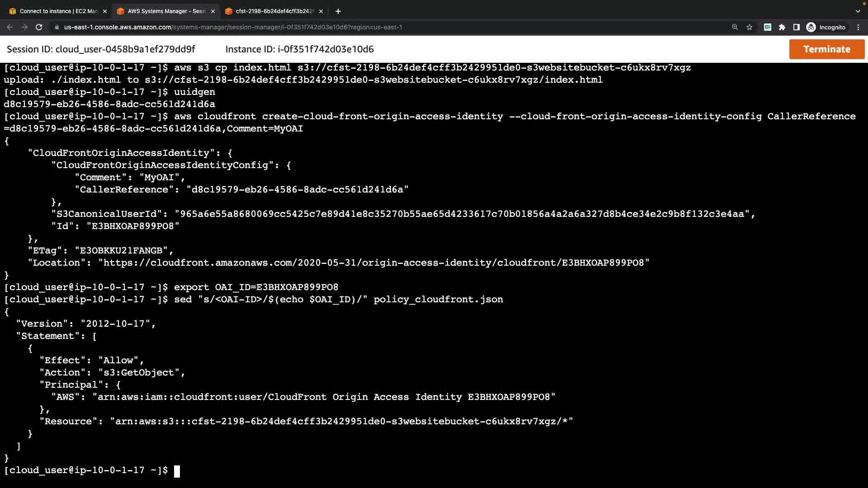The height and width of the screenshot is (488, 868).
Task: Open Chrome three-dot menu
Action: pyautogui.click(x=859, y=27)
